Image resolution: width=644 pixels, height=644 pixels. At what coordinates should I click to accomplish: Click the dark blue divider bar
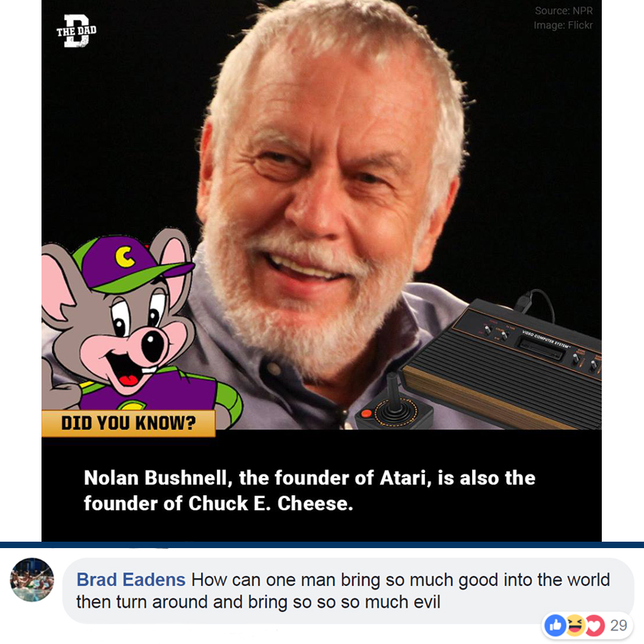(x=322, y=545)
